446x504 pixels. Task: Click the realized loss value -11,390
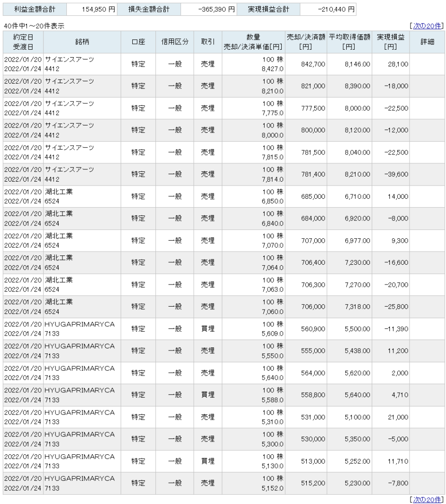(396, 329)
